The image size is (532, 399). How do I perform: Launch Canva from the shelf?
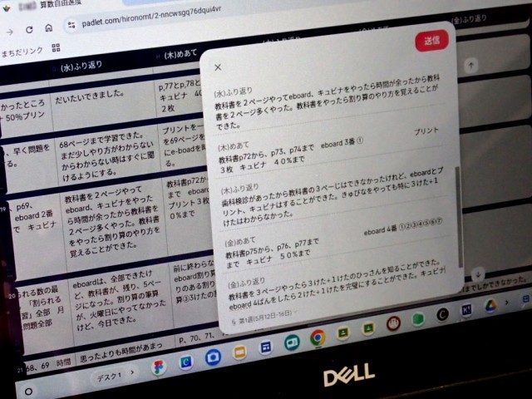click(185, 362)
